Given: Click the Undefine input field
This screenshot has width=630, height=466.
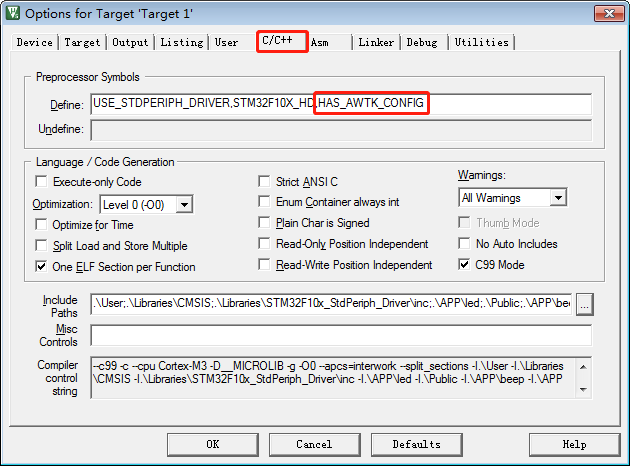Looking at the screenshot, I should click(341, 130).
